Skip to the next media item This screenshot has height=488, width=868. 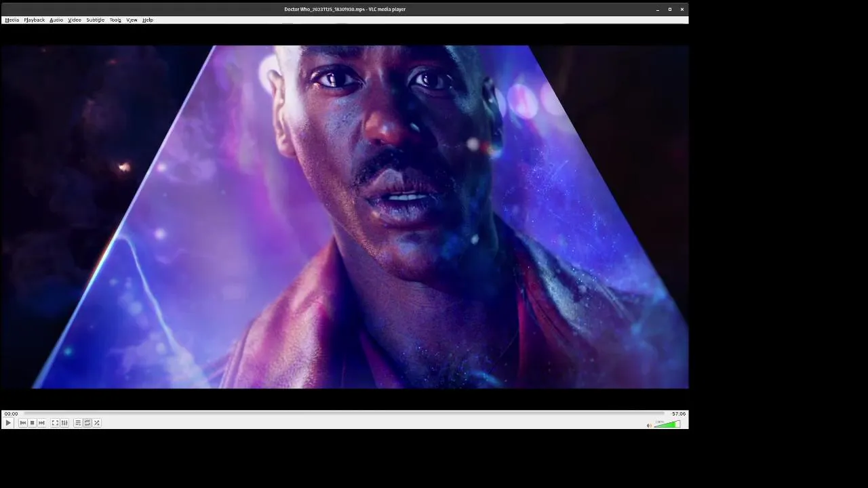tap(41, 423)
